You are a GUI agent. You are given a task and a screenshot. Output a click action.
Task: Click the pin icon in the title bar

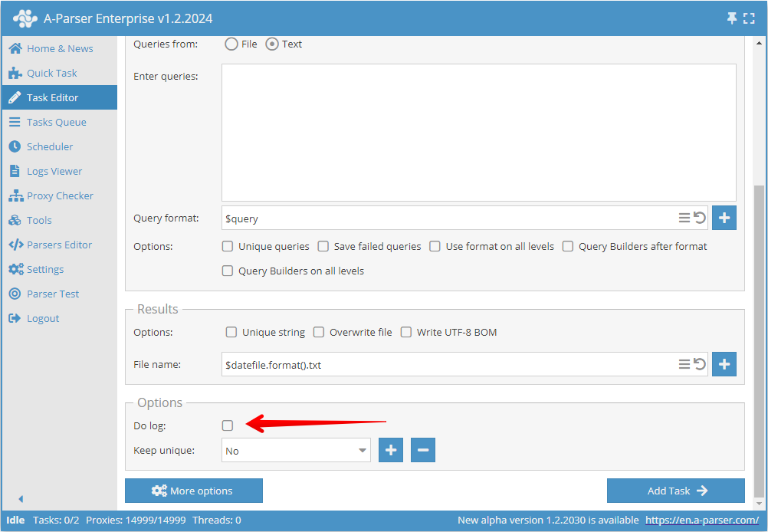tap(732, 17)
